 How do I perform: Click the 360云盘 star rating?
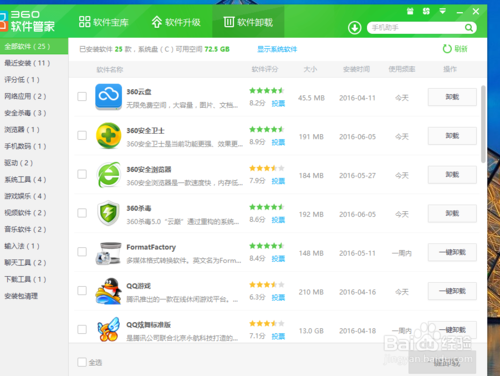[267, 90]
